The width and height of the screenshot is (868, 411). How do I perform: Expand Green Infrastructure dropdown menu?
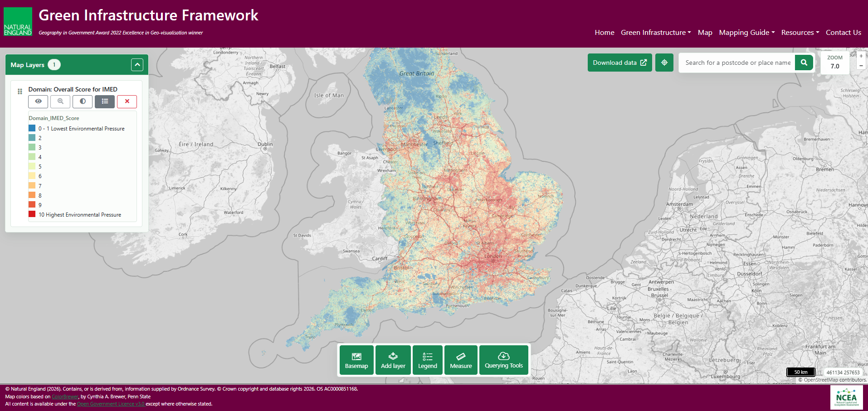pos(656,33)
